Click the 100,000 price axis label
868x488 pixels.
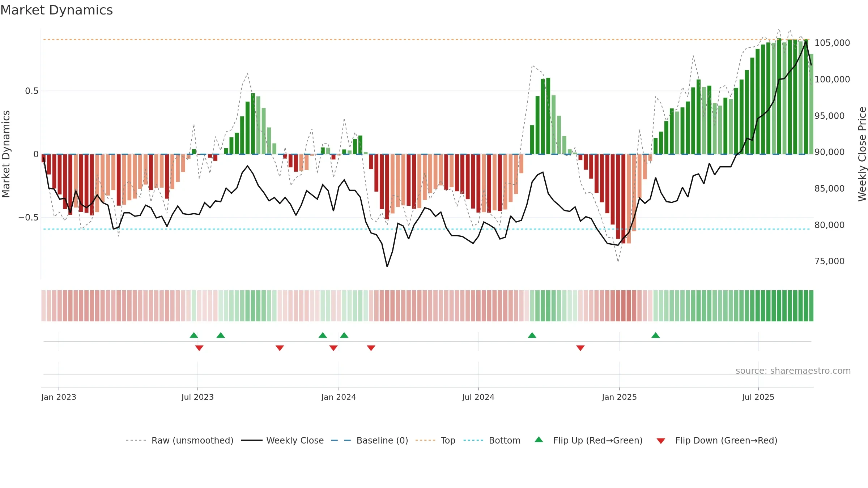[832, 80]
